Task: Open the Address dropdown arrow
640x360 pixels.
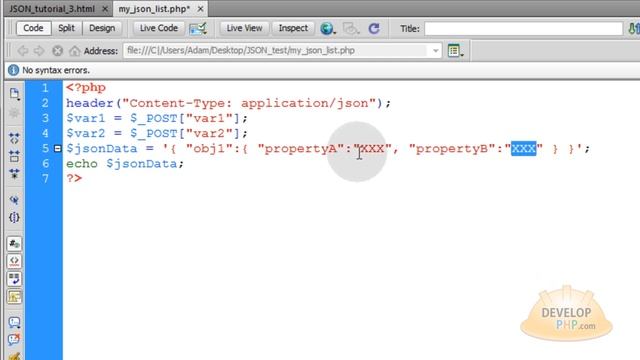Action: coord(436,51)
